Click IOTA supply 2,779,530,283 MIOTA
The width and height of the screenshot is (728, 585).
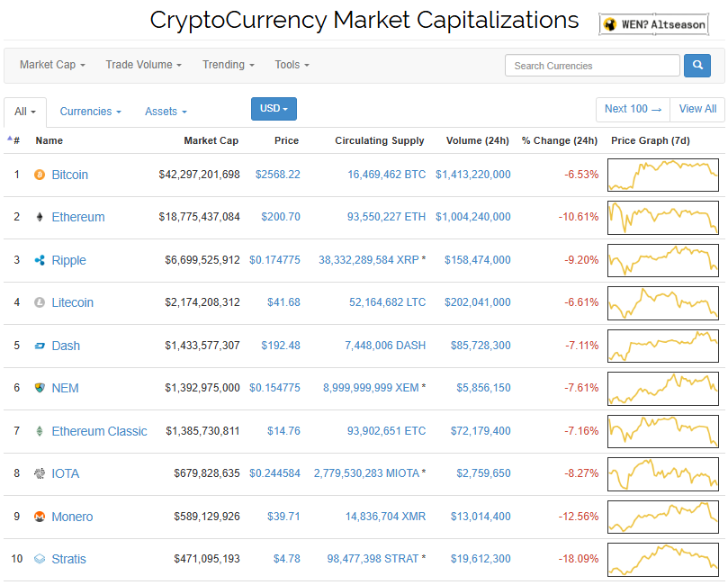click(x=367, y=473)
